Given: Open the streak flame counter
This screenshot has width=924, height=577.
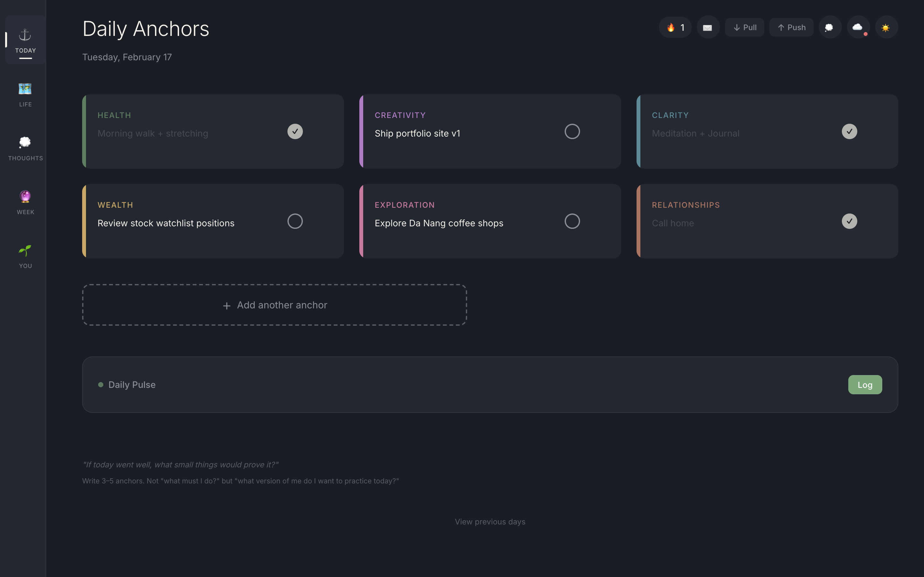Looking at the screenshot, I should pyautogui.click(x=674, y=27).
